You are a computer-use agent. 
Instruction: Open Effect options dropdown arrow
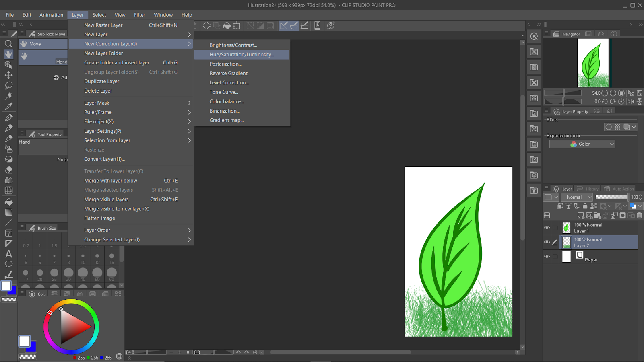634,127
